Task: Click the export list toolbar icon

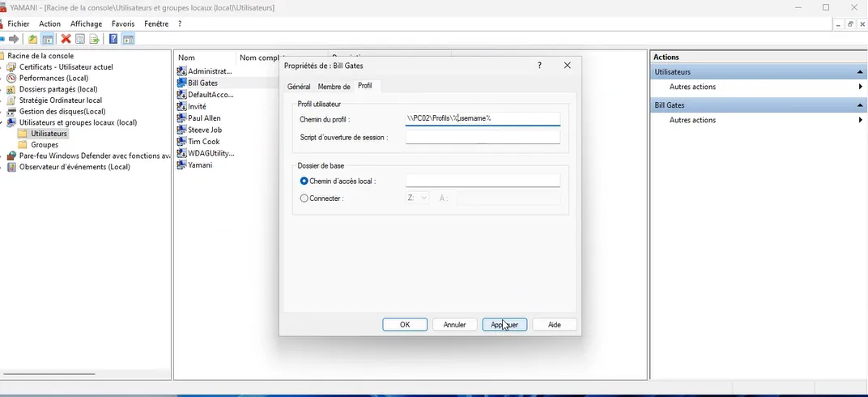Action: (95, 39)
